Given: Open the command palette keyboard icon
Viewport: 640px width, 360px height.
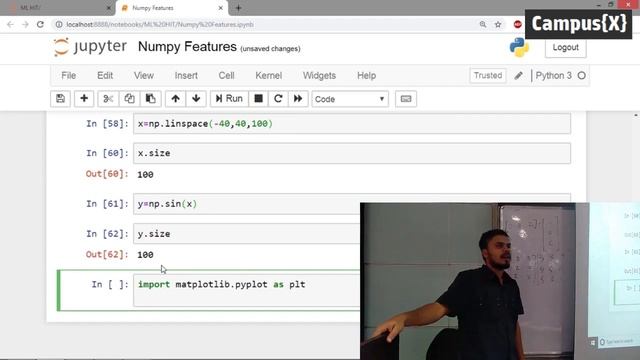Looking at the screenshot, I should 406,99.
